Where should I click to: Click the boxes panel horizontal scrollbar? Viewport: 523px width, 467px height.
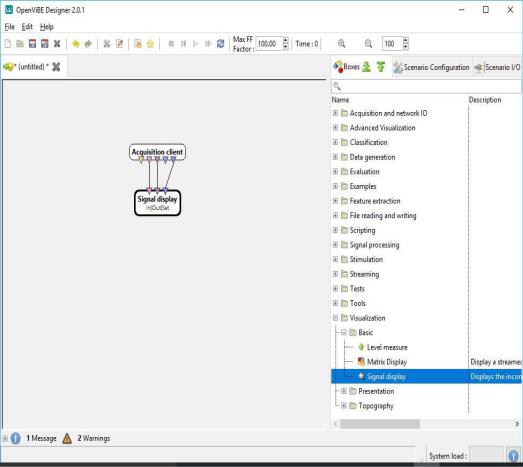tap(380, 424)
